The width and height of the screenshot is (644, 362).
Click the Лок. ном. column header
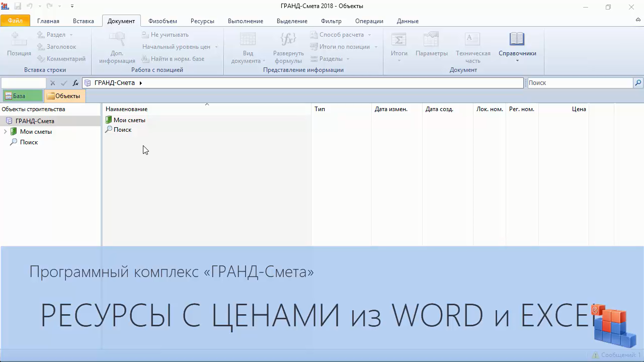pyautogui.click(x=490, y=109)
